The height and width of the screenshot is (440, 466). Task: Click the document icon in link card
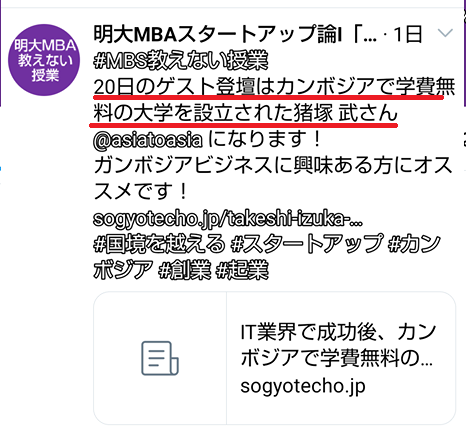[160, 358]
